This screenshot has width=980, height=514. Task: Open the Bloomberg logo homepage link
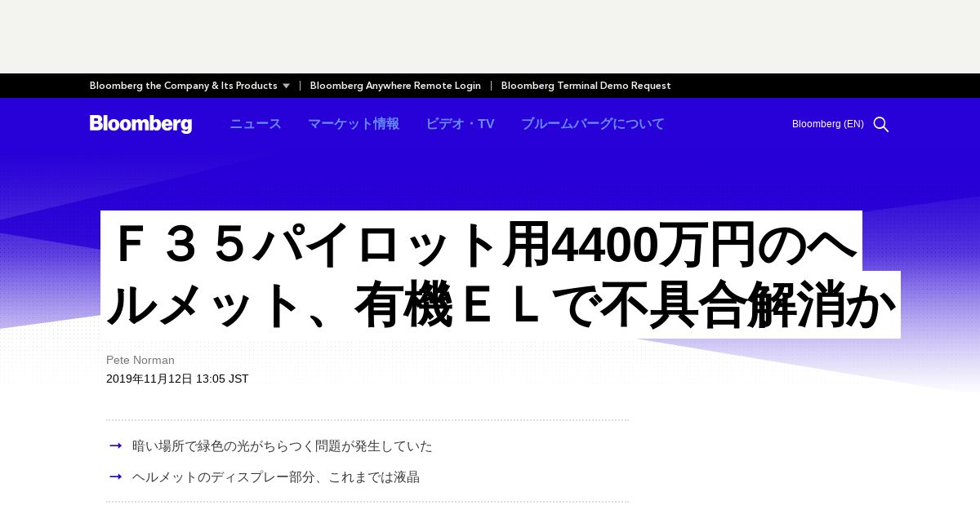click(x=140, y=124)
